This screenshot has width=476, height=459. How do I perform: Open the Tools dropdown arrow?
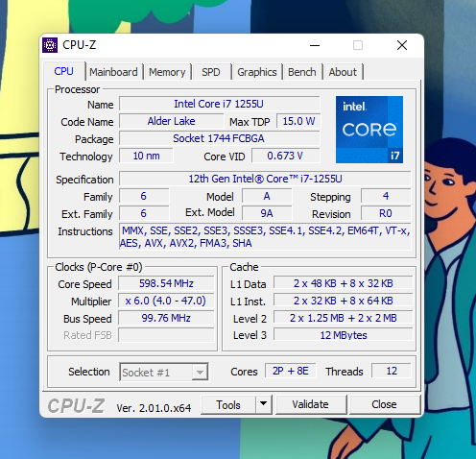tap(264, 404)
